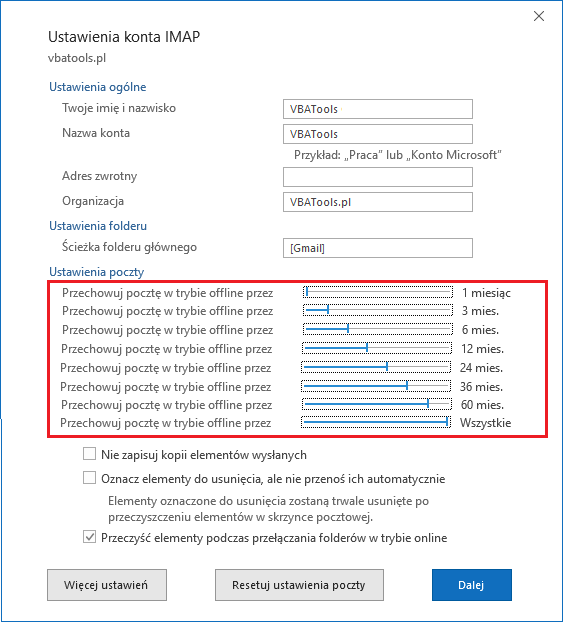Check 'Oznacz elementy do usunięcia' option
Screen dimensions: 563x622
[89, 478]
